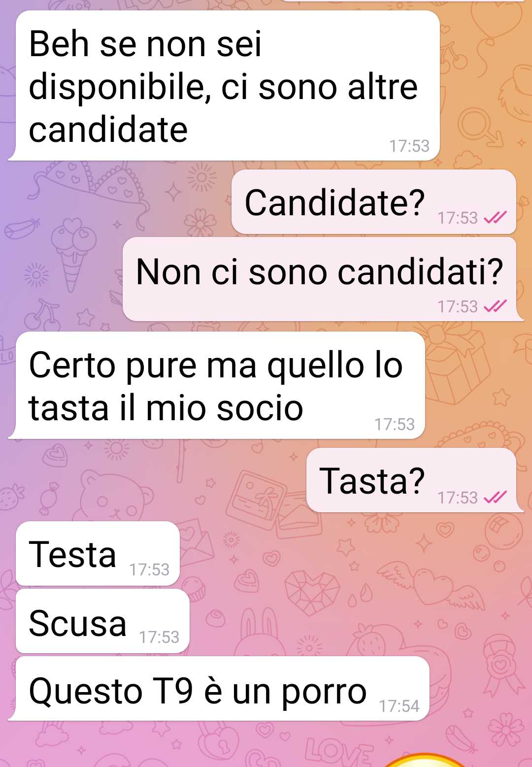Screen dimensions: 532x767
Task: Tap the read receipt ticks on "Non ci sono candidati?"
Action: pyautogui.click(x=495, y=306)
